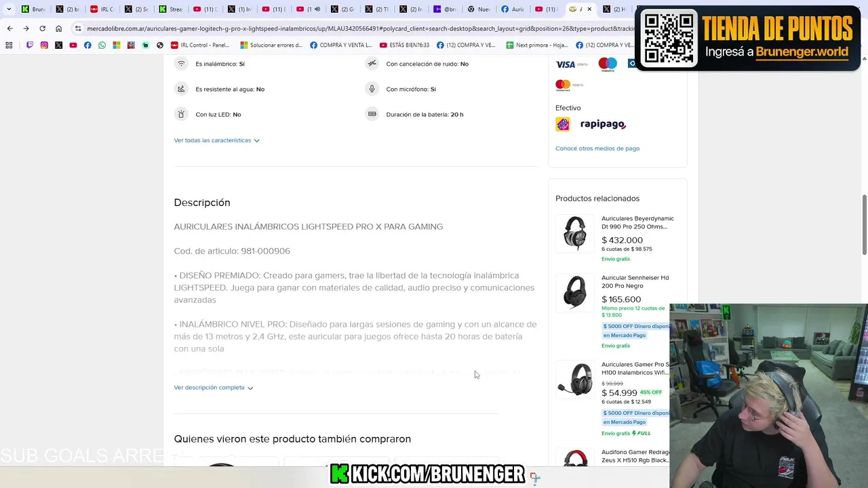Image resolution: width=868 pixels, height=488 pixels.
Task: Click the Pago Fácil logo
Action: (x=563, y=124)
